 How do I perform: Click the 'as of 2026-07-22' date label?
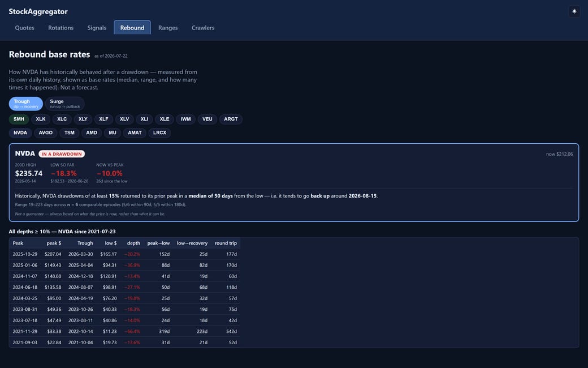point(111,56)
